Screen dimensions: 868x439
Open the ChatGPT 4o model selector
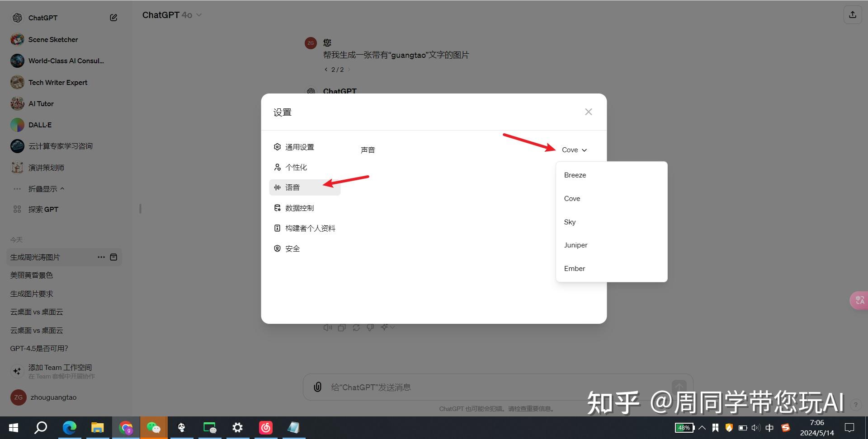pos(172,14)
